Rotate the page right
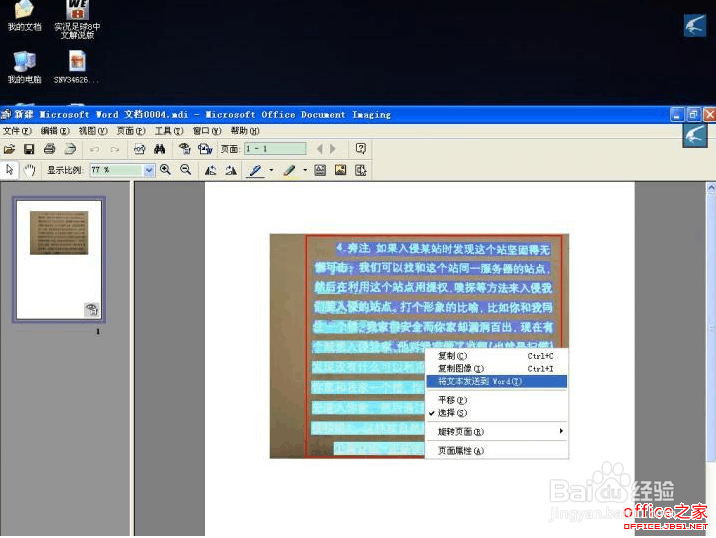This screenshot has height=538, width=716. tap(231, 170)
